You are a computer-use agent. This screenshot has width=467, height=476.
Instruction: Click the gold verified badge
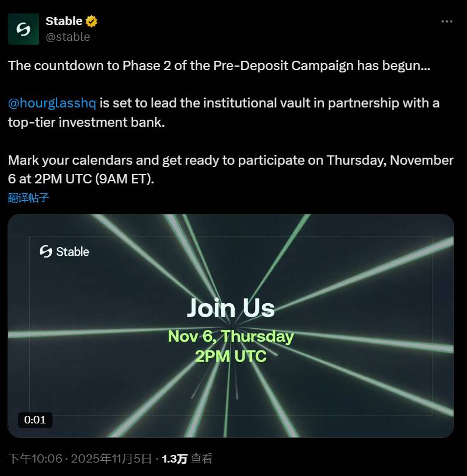tap(92, 22)
